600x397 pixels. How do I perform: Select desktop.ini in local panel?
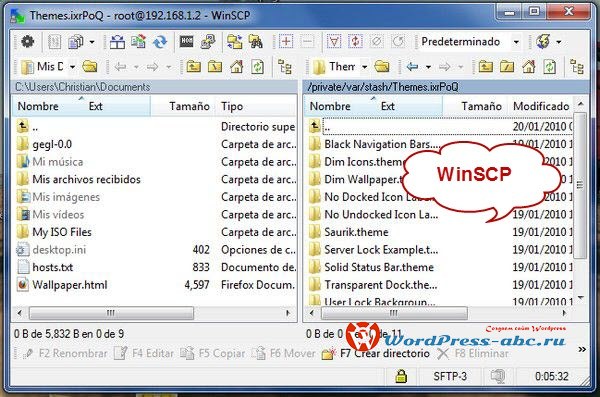click(x=59, y=250)
